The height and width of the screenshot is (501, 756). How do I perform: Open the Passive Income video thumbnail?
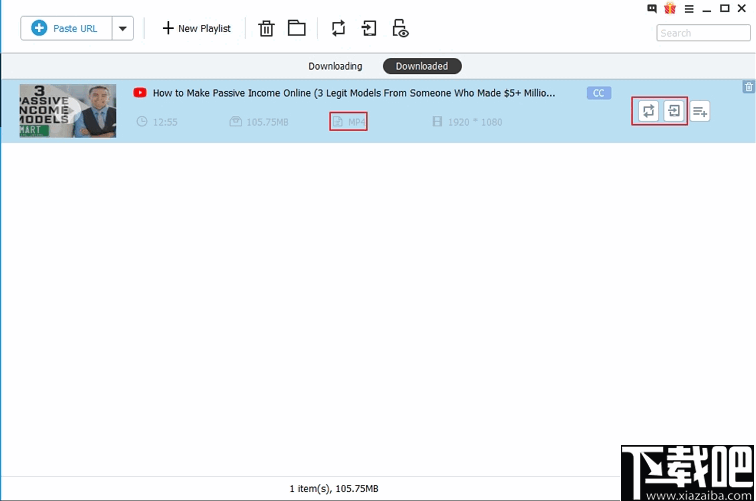click(68, 111)
